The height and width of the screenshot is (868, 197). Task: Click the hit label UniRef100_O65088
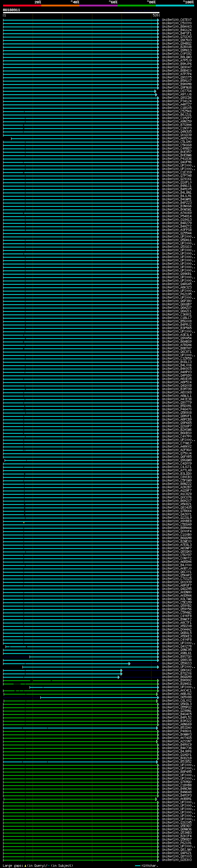click(x=176, y=697)
